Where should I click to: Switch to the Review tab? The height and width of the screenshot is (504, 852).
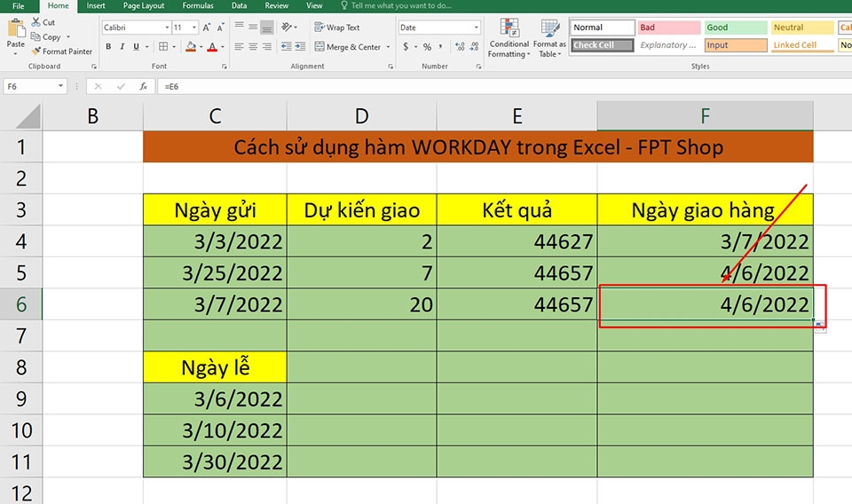(x=277, y=5)
